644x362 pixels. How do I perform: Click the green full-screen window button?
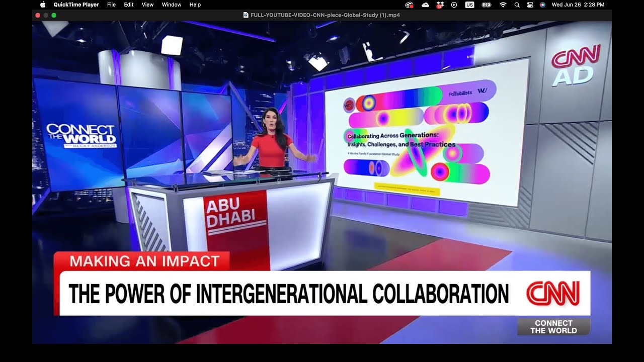[54, 15]
